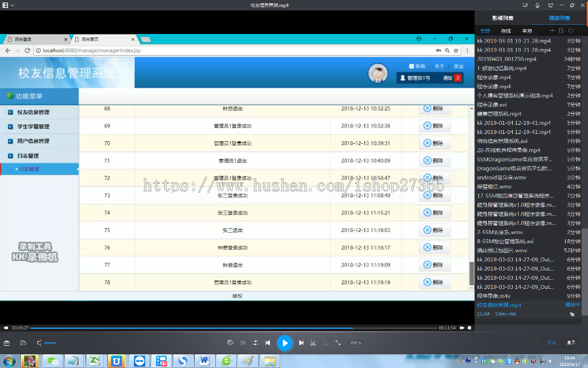This screenshot has height=368, width=588.
Task: Open a file with the folder icon
Action: click(x=24, y=343)
